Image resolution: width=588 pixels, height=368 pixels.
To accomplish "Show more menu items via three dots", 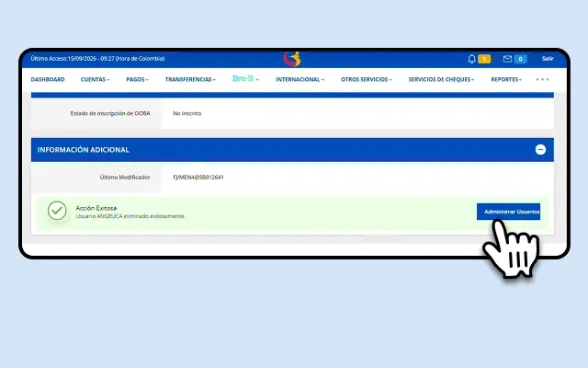I will click(x=542, y=79).
